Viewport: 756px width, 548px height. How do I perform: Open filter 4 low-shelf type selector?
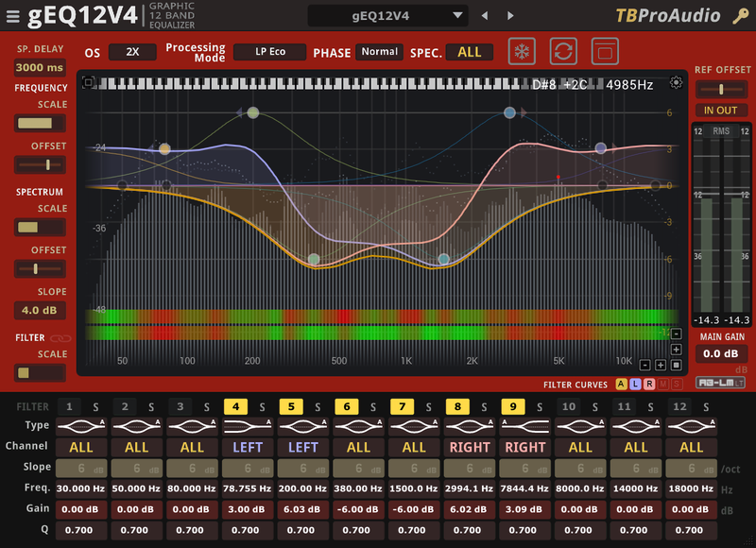click(248, 426)
